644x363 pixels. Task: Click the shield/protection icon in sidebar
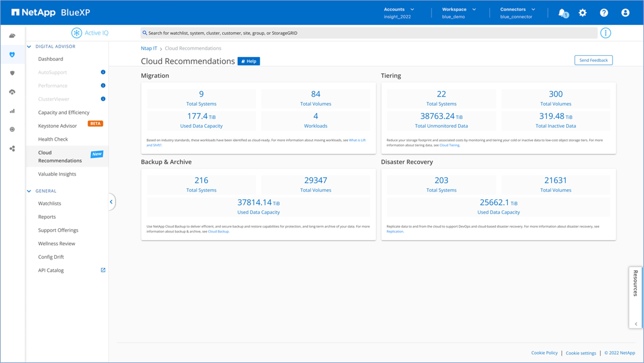(12, 73)
